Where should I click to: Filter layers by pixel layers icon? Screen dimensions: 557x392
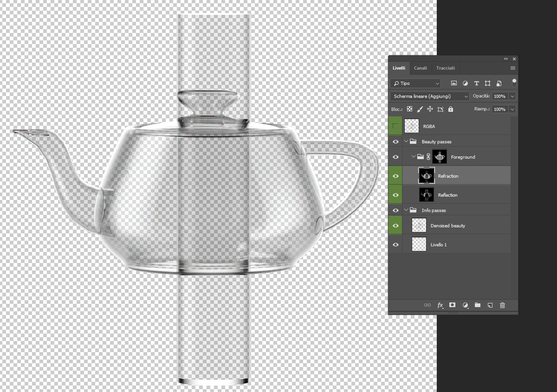click(x=454, y=84)
